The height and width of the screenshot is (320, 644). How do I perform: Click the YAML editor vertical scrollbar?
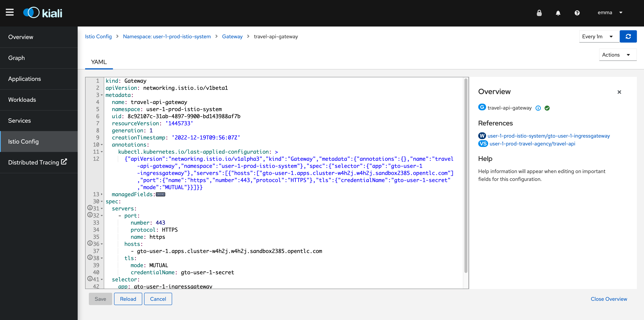click(466, 175)
